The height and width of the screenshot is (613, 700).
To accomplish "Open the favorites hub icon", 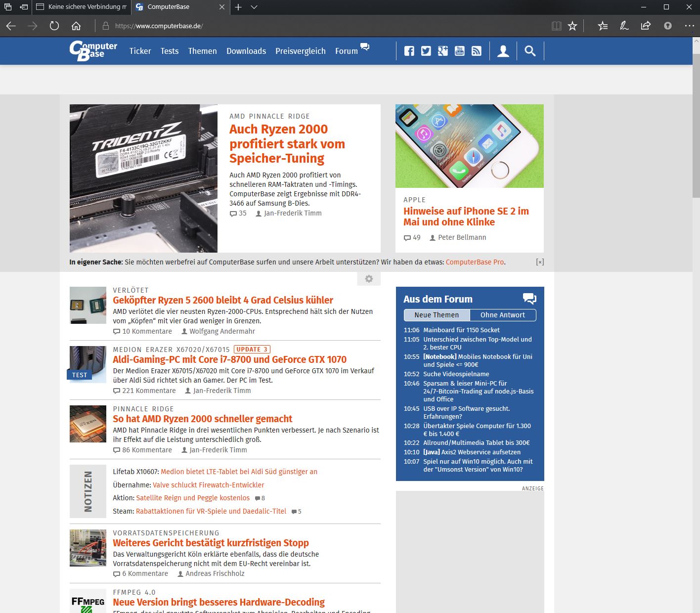I will pos(603,26).
